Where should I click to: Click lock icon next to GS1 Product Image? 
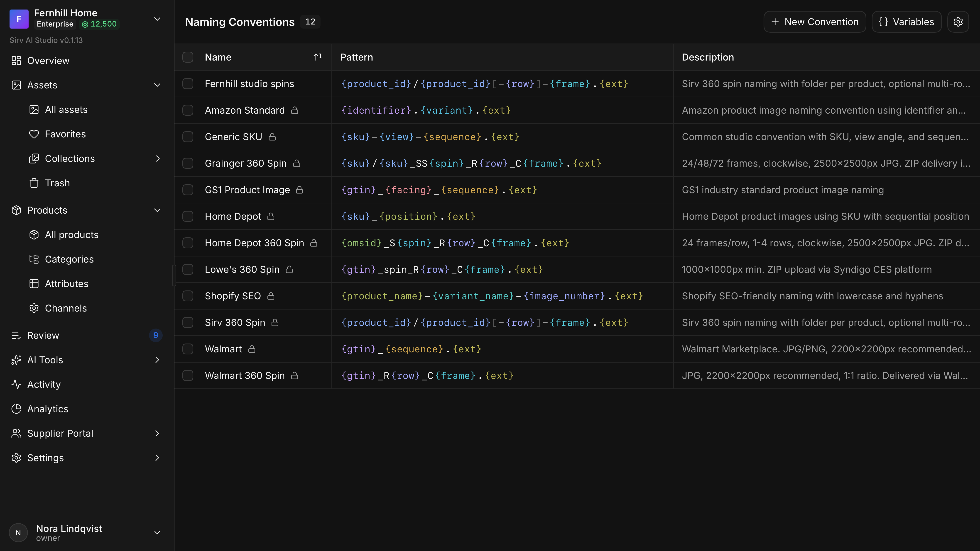point(299,190)
